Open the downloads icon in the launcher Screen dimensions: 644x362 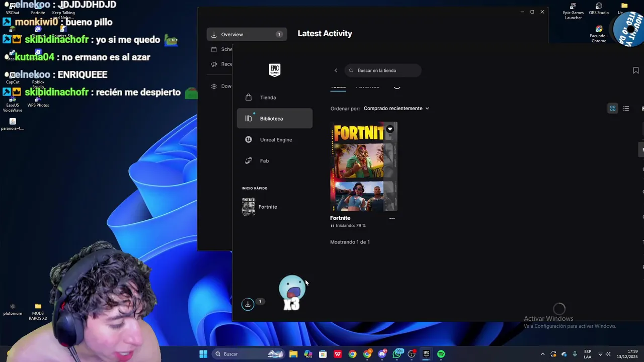pos(248,304)
